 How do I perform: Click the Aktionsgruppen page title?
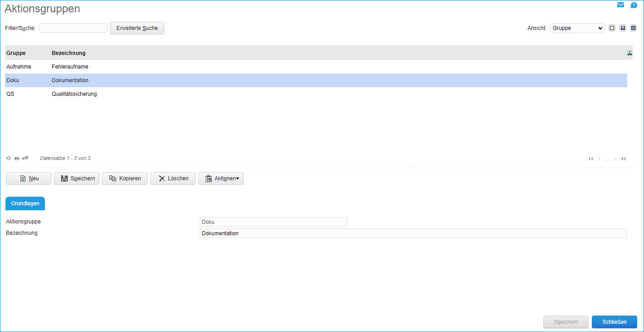pyautogui.click(x=42, y=8)
